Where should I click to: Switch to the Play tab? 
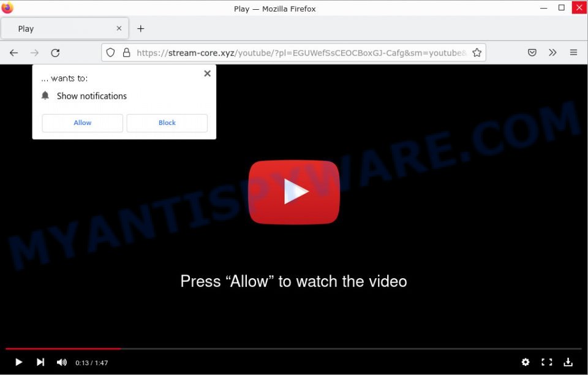click(x=65, y=29)
